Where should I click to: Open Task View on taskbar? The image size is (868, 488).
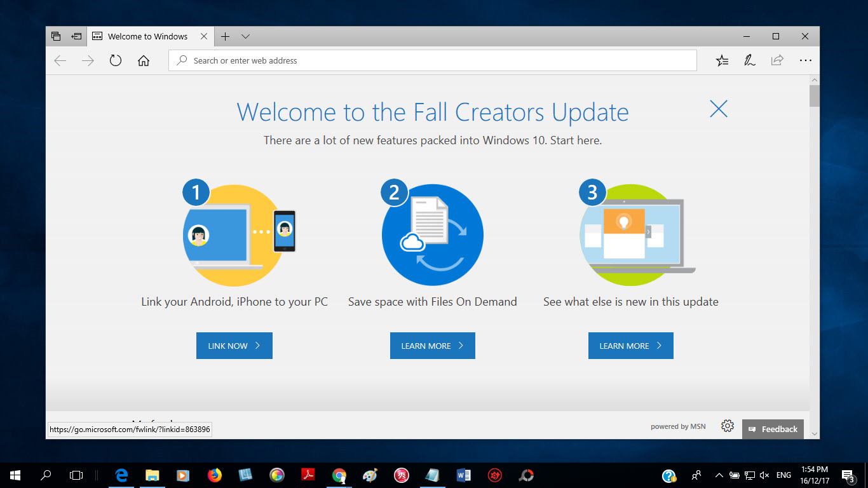(76, 475)
